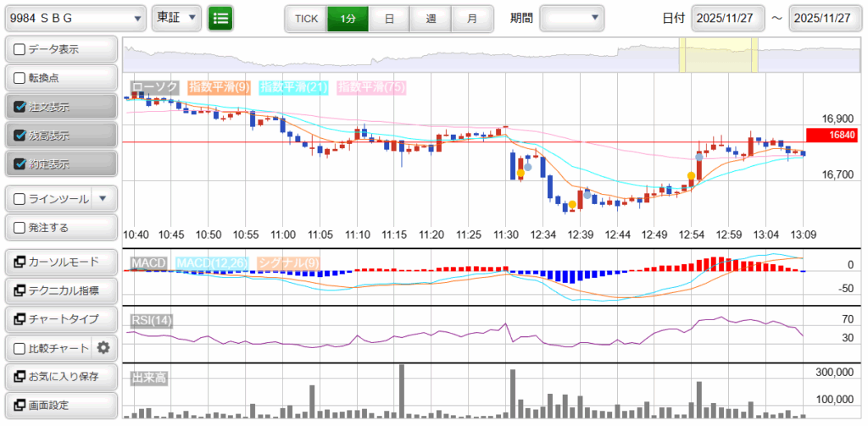Click the red 16840 current price tag
Screen dimensions: 868x426
[x=834, y=135]
